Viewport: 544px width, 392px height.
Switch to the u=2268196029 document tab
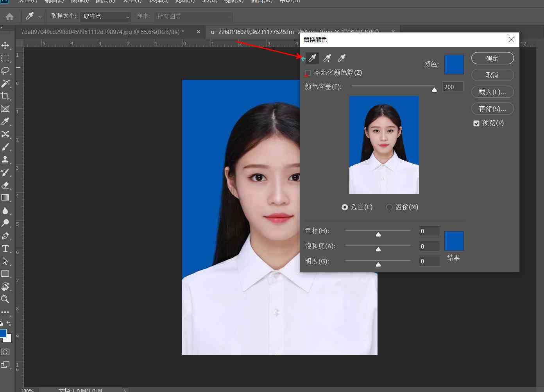click(295, 32)
